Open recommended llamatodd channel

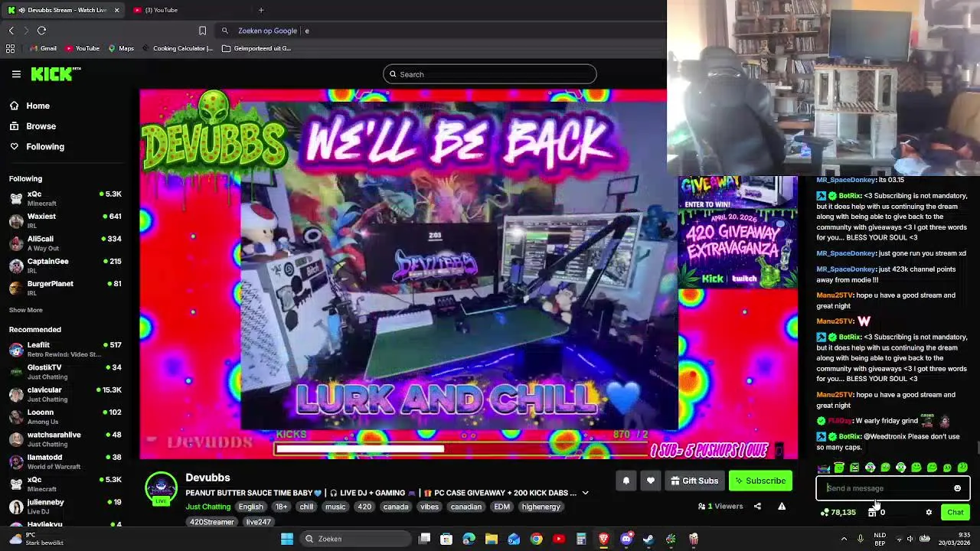65,461
